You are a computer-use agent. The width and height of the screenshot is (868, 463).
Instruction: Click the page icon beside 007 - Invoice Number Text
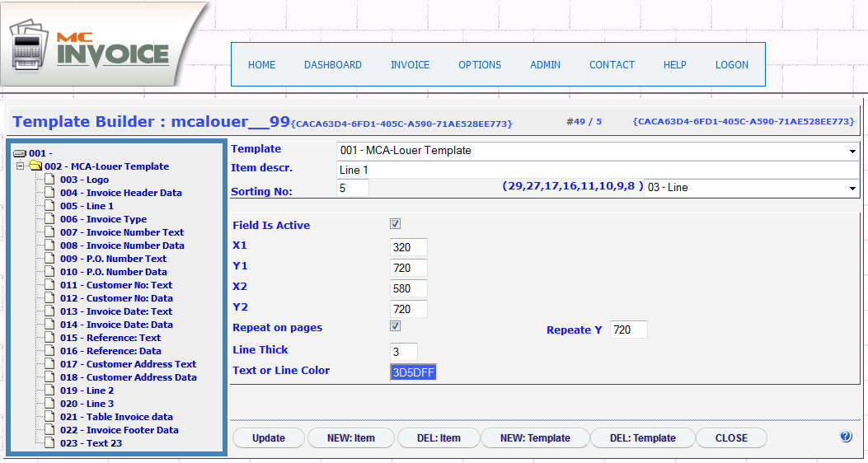(x=50, y=232)
